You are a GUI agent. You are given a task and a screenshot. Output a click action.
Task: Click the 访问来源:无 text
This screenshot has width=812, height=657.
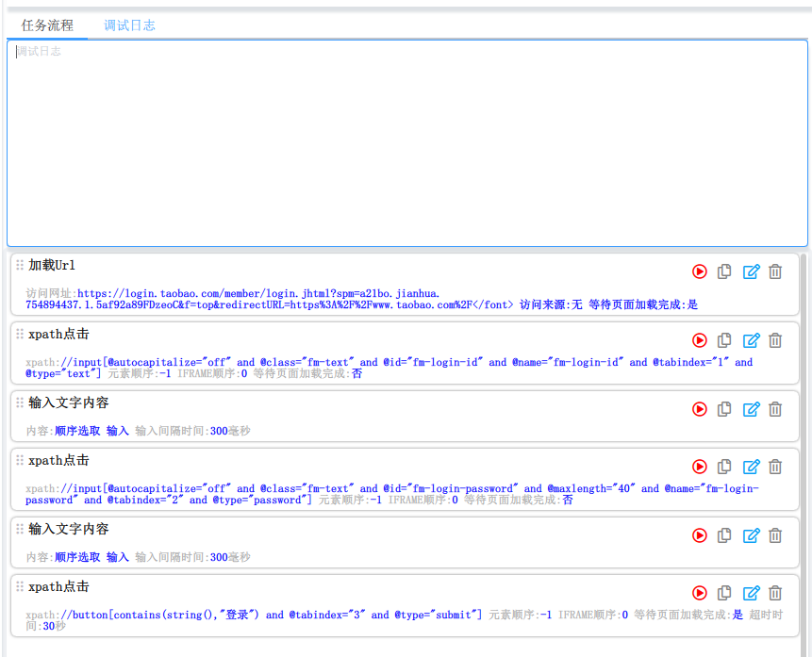click(x=551, y=305)
